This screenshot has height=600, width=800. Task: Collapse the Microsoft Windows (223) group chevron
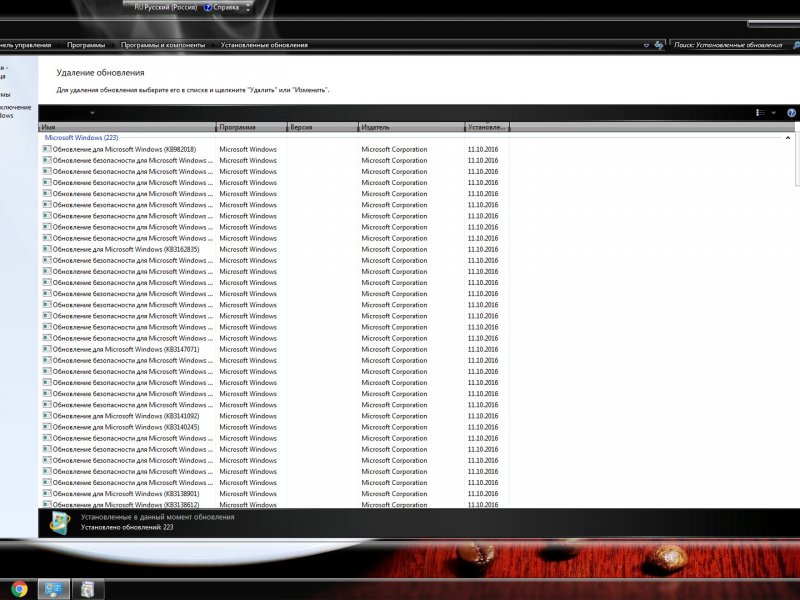pyautogui.click(x=788, y=138)
